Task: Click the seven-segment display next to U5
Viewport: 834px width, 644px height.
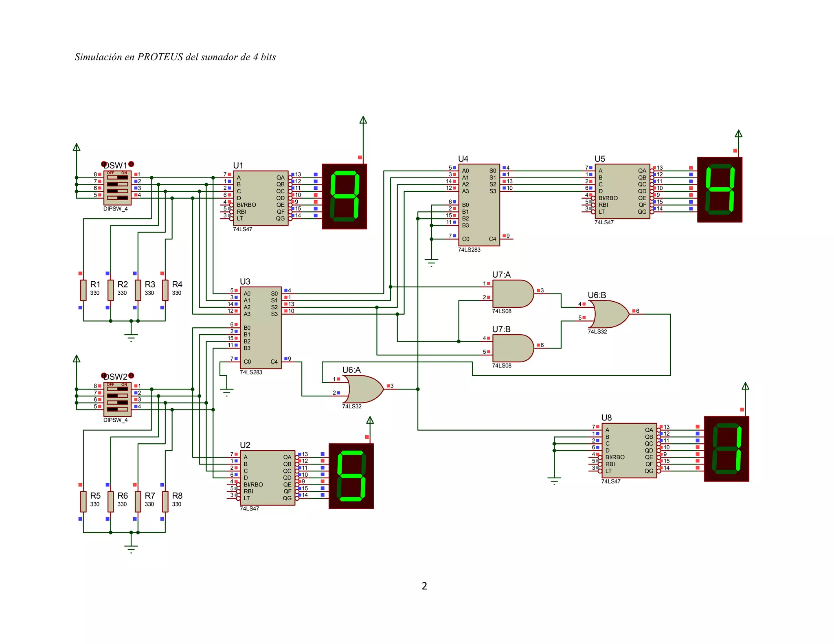Action: (x=720, y=189)
